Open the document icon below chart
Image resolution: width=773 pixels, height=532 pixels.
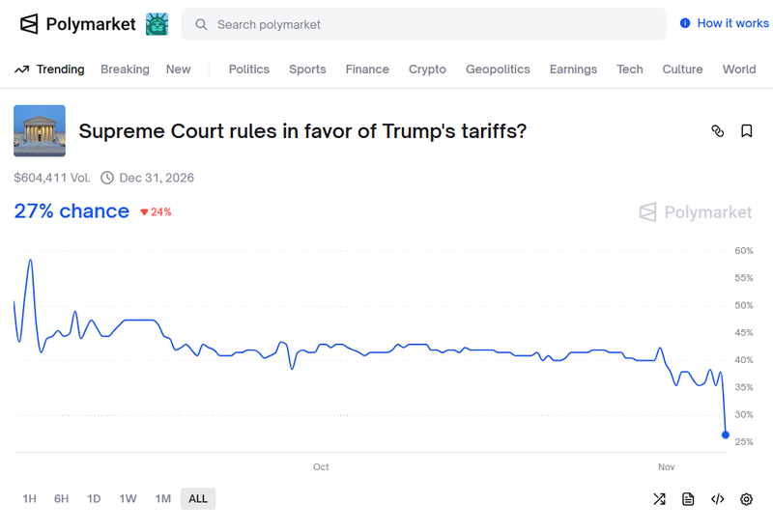click(688, 499)
